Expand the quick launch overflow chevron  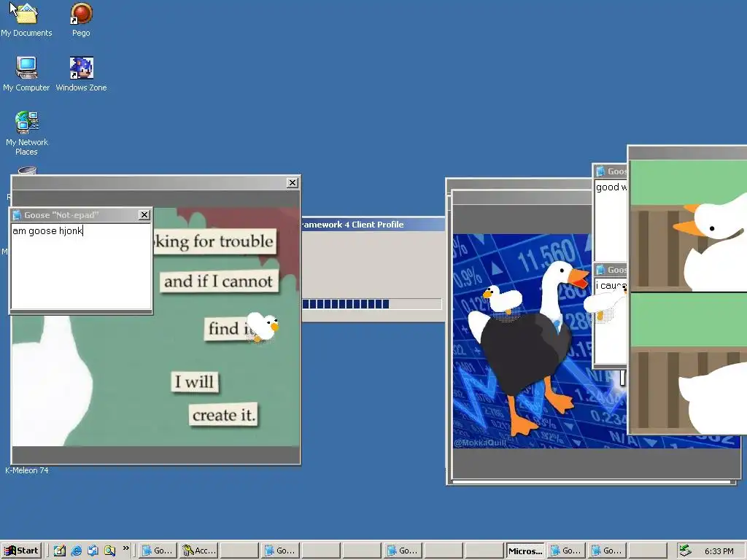point(125,548)
